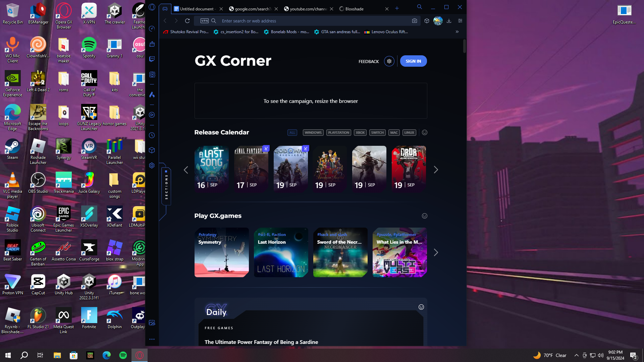Open GX Control speedometer in sidebar
The width and height of the screenshot is (644, 362).
pyautogui.click(x=152, y=29)
